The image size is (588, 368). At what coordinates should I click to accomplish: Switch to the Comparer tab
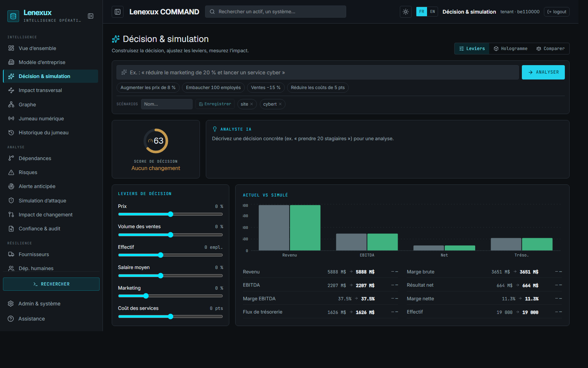point(550,49)
